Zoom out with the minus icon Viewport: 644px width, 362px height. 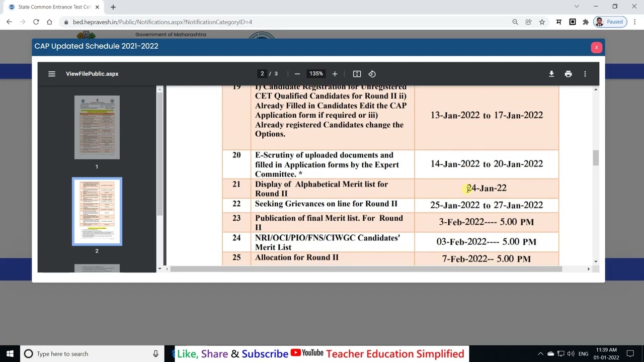click(297, 74)
